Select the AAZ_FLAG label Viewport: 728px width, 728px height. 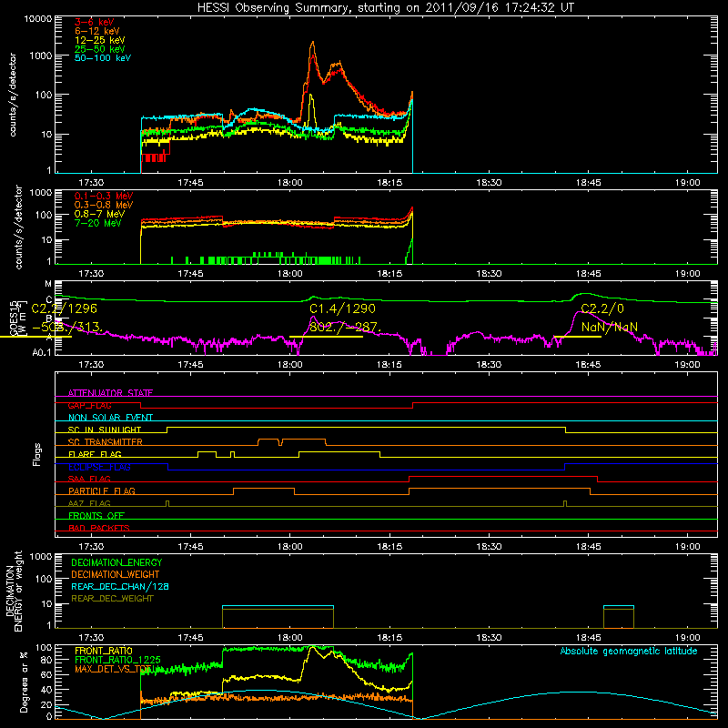click(89, 503)
